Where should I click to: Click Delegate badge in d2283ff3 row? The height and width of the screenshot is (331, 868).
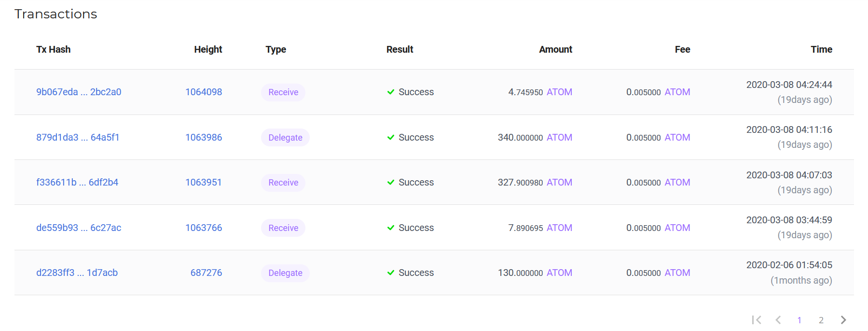click(x=285, y=273)
